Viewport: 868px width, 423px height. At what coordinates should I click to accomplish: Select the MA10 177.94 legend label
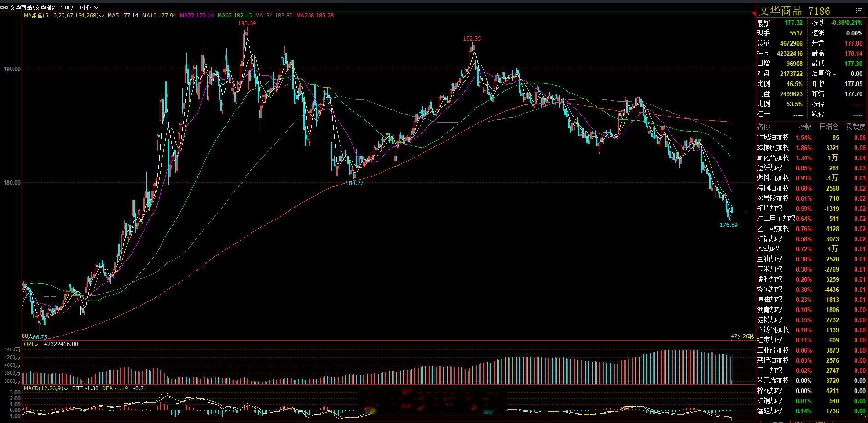[159, 16]
